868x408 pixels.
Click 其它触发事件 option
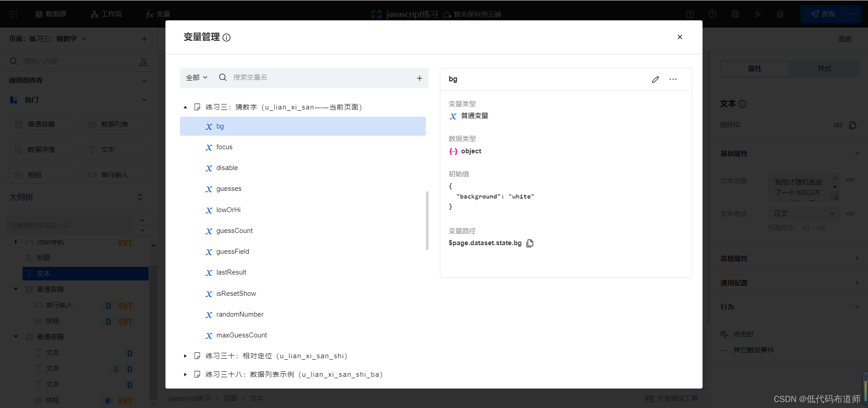click(754, 350)
